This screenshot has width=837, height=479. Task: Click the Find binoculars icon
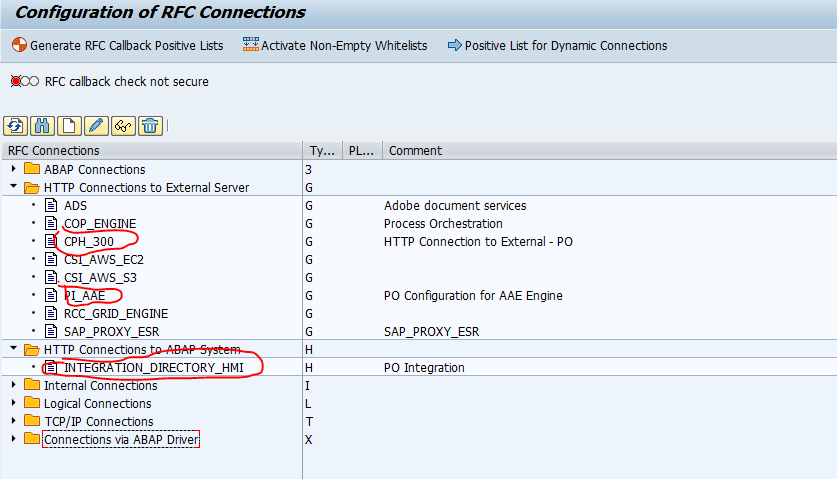click(x=42, y=126)
